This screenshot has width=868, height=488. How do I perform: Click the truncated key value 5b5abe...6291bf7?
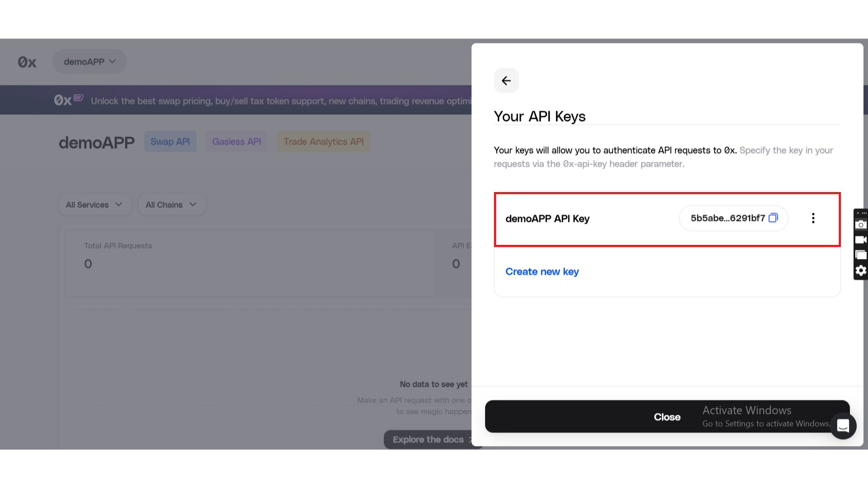coord(727,218)
